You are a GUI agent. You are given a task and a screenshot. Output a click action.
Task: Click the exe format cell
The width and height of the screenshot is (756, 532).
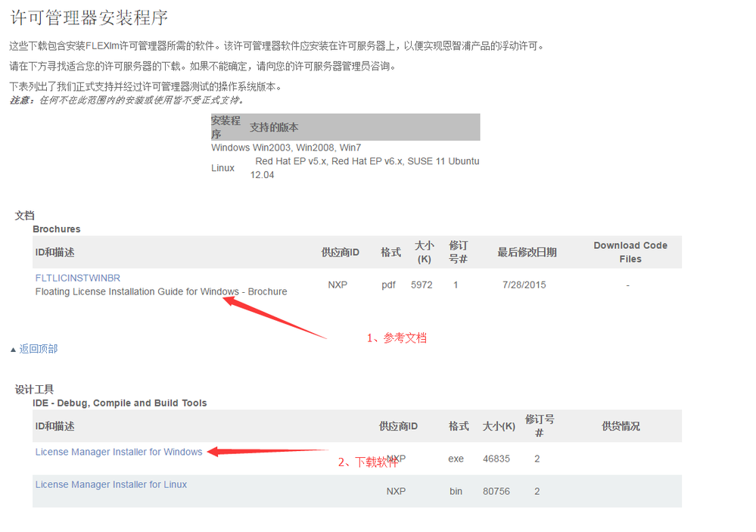456,459
